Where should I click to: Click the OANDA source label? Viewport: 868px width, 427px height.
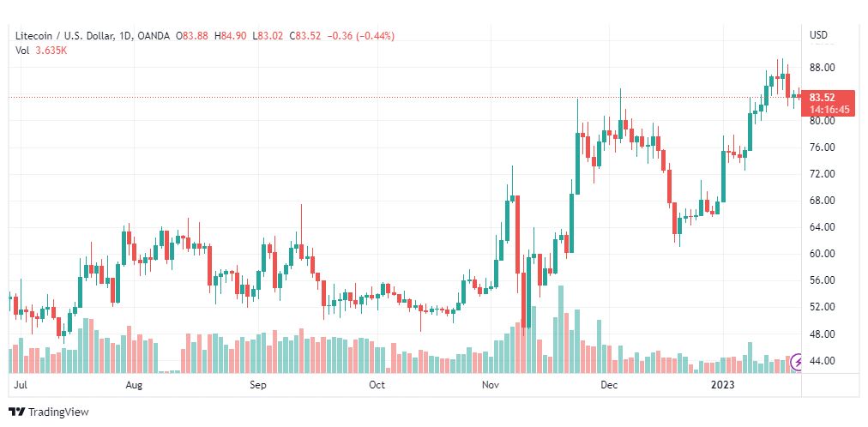(x=152, y=36)
